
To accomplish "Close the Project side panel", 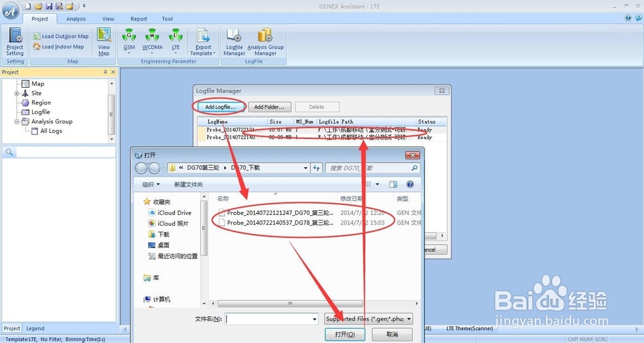I will pyautogui.click(x=113, y=72).
